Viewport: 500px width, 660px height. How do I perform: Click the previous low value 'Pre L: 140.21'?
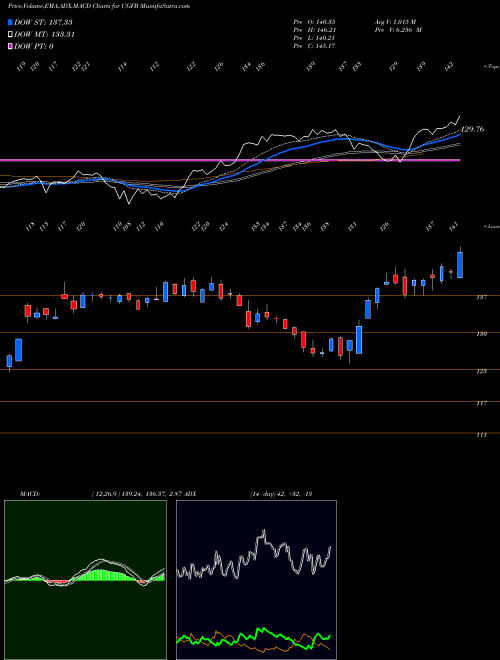(x=314, y=38)
